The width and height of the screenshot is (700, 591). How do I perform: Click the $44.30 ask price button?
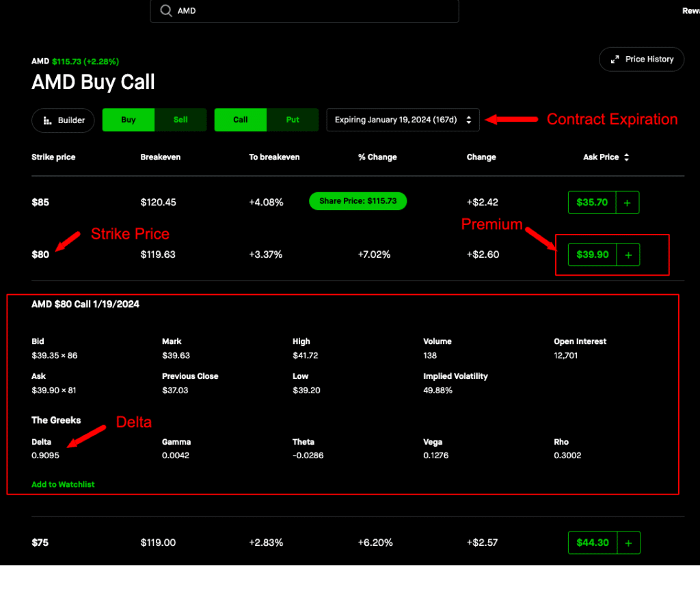[593, 542]
